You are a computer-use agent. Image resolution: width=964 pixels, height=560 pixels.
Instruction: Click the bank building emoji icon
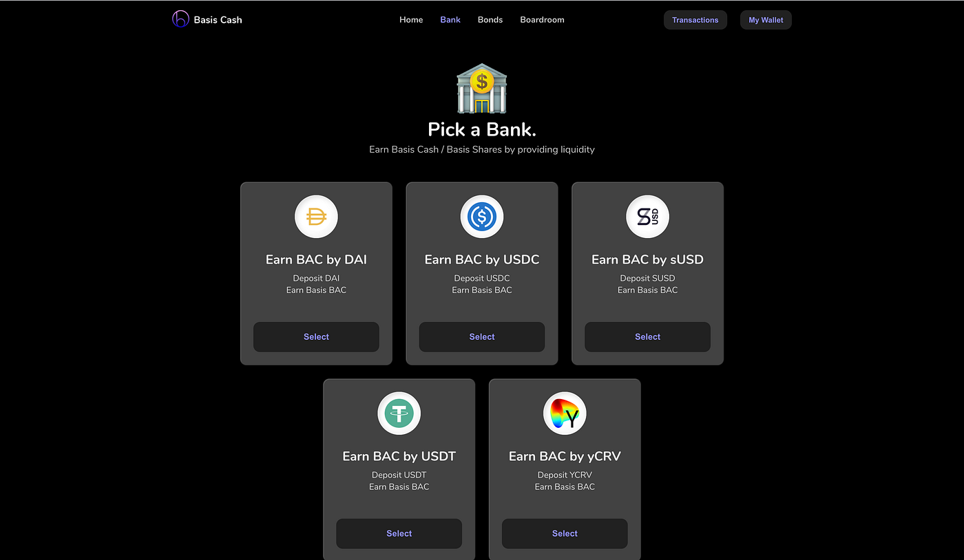point(482,89)
